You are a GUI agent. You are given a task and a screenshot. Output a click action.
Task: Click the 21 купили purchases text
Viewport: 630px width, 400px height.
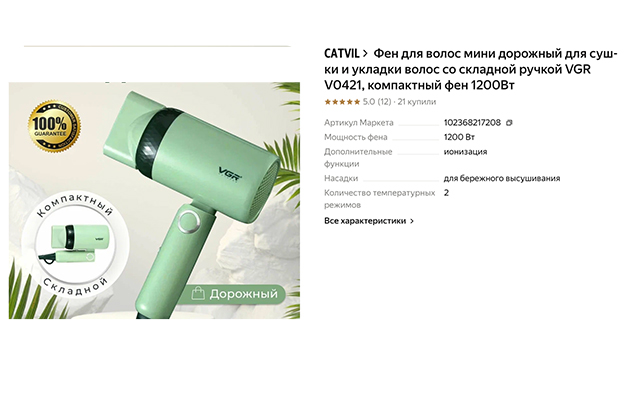coord(417,102)
